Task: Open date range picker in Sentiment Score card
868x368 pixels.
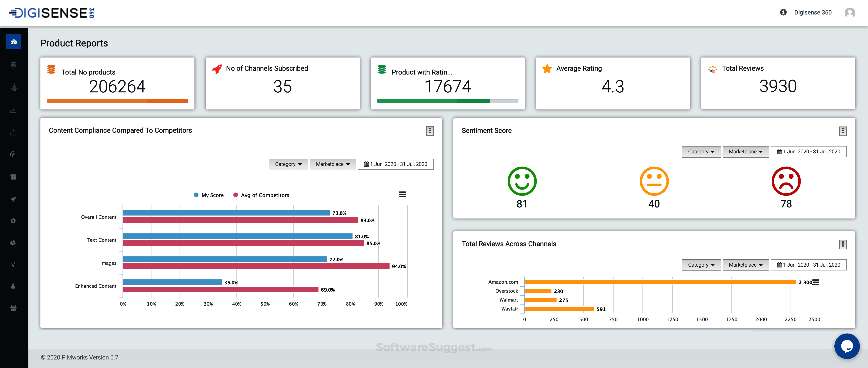Action: (808, 152)
